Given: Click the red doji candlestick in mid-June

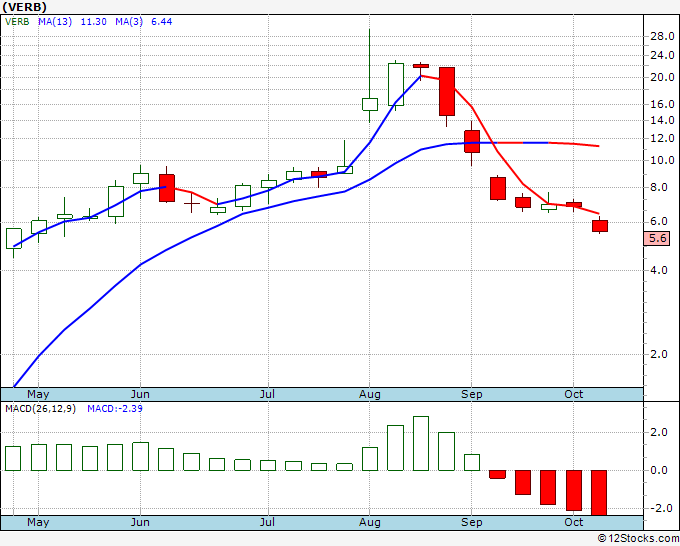Looking at the screenshot, I should click(192, 203).
